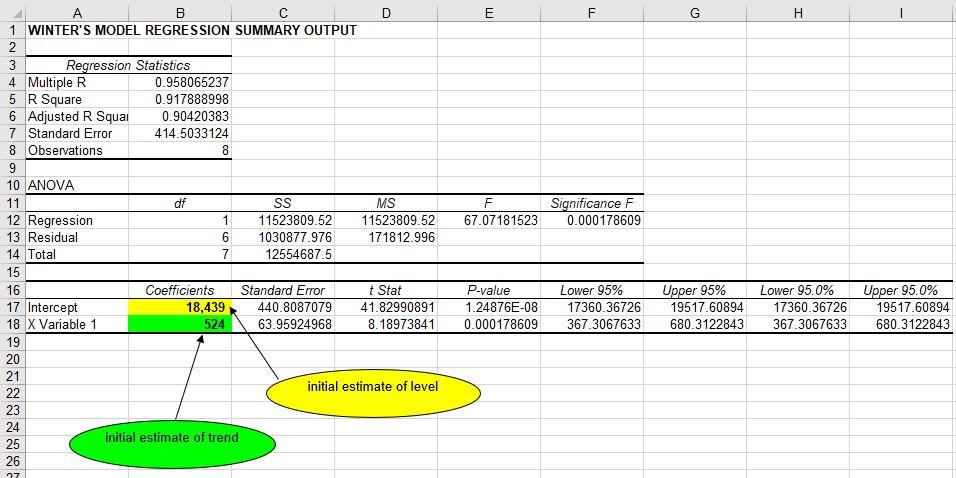Click the 'X Variable 1' row label
The image size is (956, 478).
coord(77,324)
